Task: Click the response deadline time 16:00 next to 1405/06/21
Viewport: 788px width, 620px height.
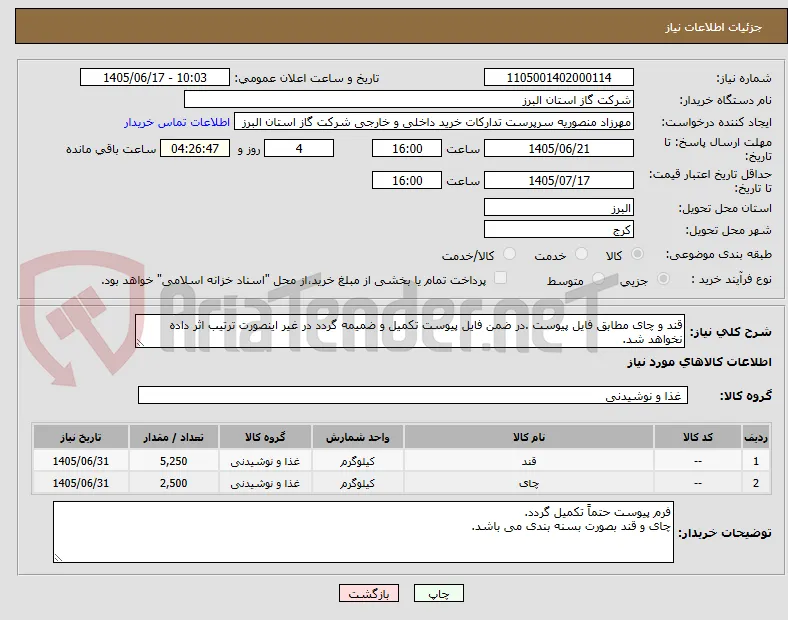Action: 407,149
